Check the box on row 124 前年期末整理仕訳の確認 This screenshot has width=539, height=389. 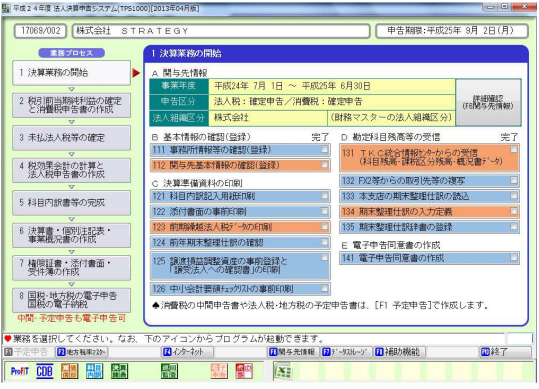[x=324, y=242]
